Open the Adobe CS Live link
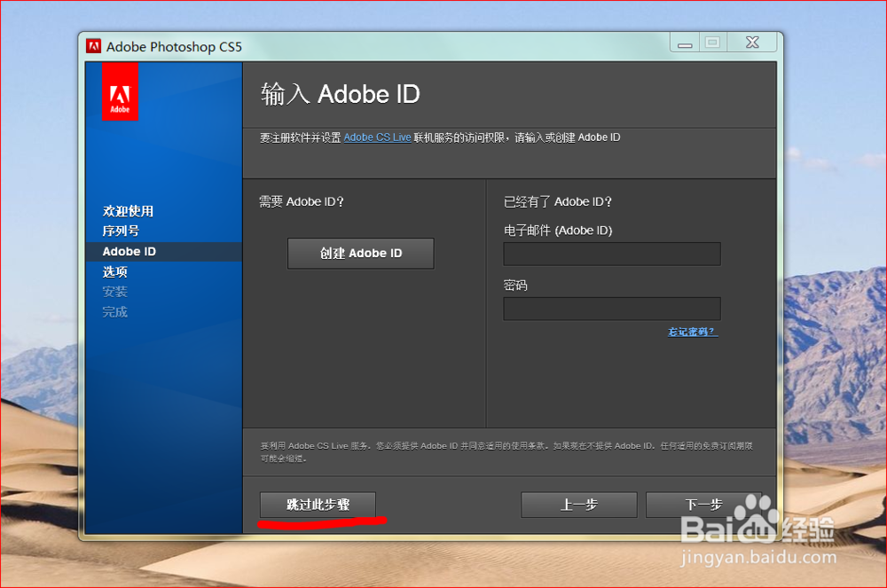The width and height of the screenshot is (887, 588). (377, 137)
